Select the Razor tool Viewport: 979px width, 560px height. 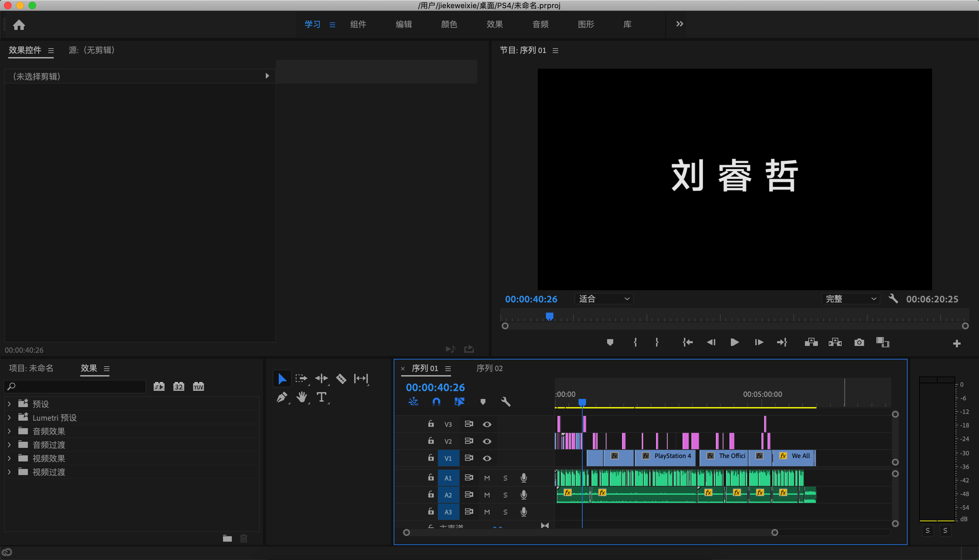coord(341,379)
